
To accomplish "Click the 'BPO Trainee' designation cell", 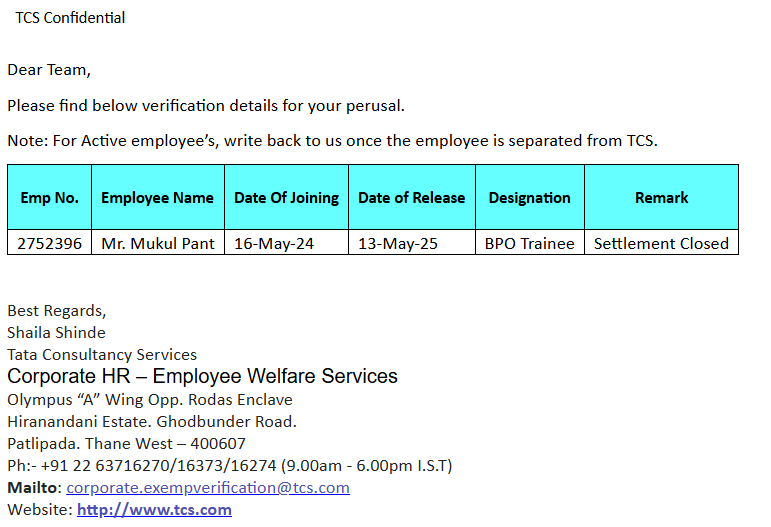I will point(530,243).
